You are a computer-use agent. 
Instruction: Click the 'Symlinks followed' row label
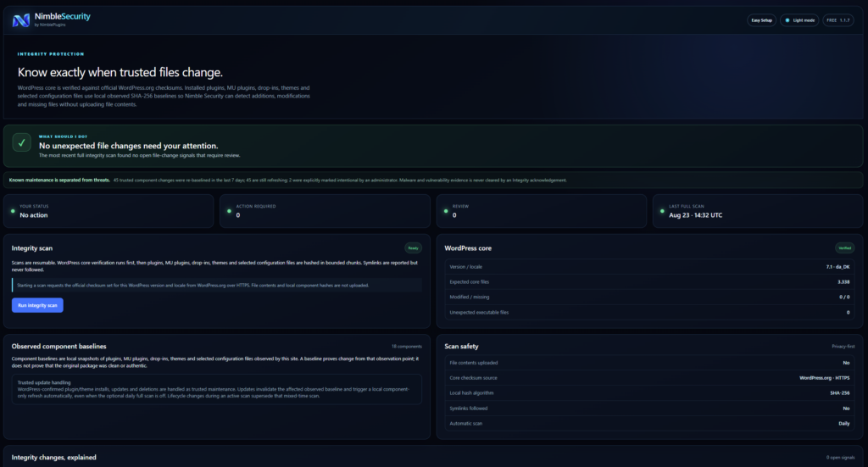click(468, 409)
